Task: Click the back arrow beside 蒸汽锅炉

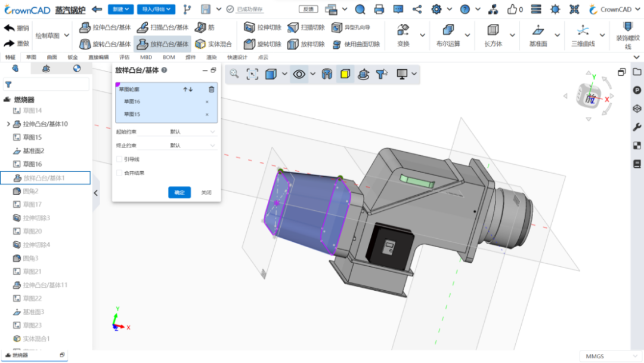Action: point(97,9)
